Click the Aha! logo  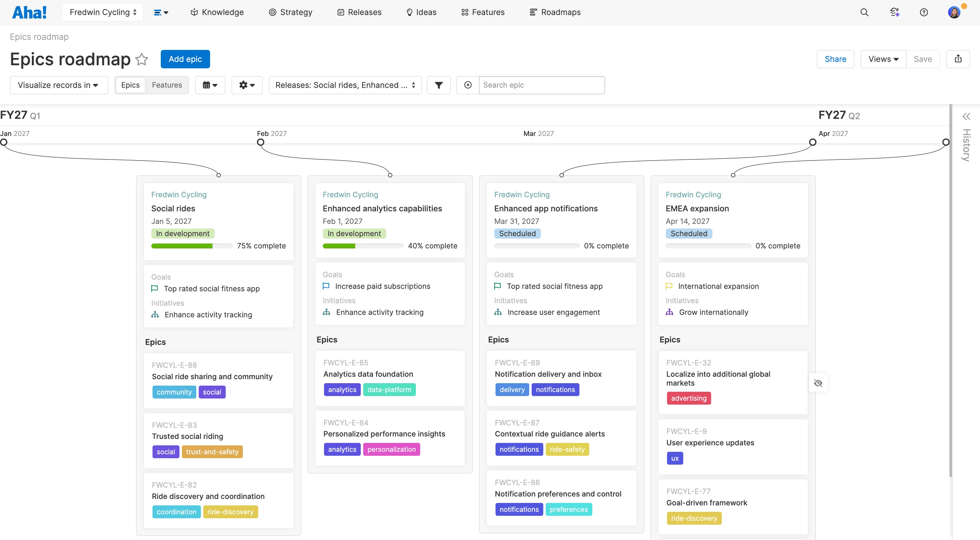29,12
